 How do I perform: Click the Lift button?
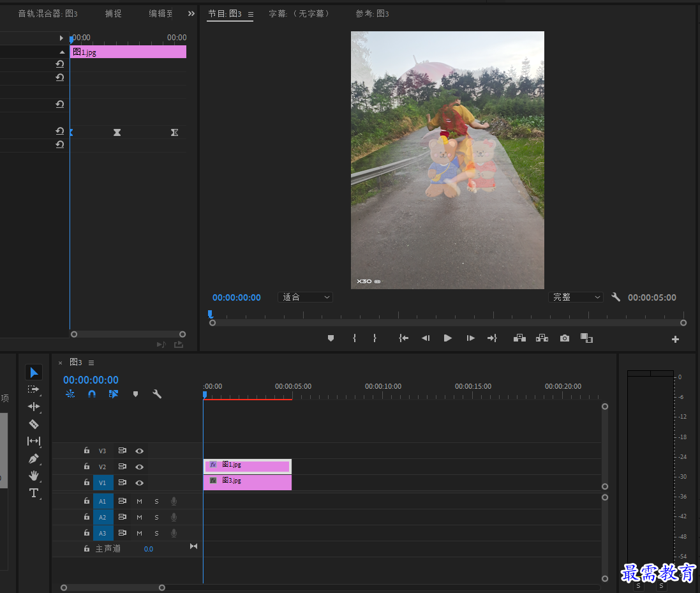click(x=519, y=338)
